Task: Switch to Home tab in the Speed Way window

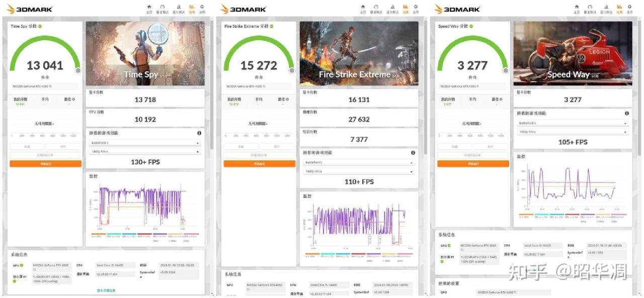Action: (577, 9)
